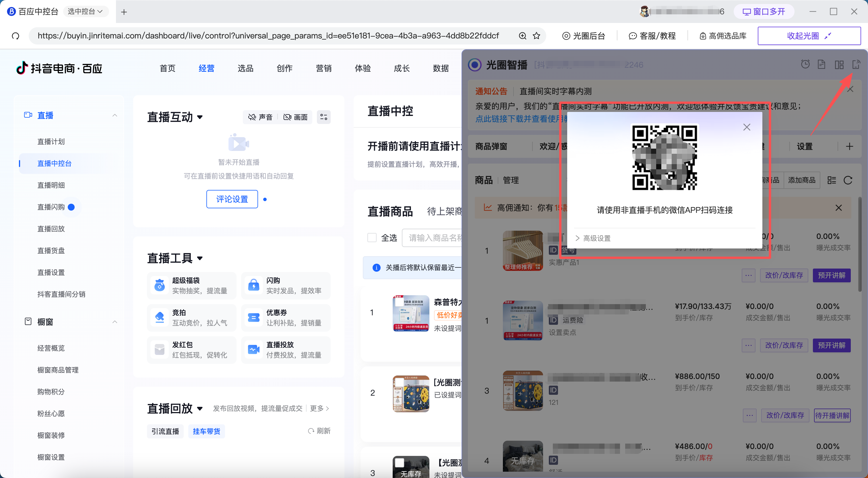868x478 pixels.
Task: Refresh the 商品 list with circular arrow icon
Action: 848,180
